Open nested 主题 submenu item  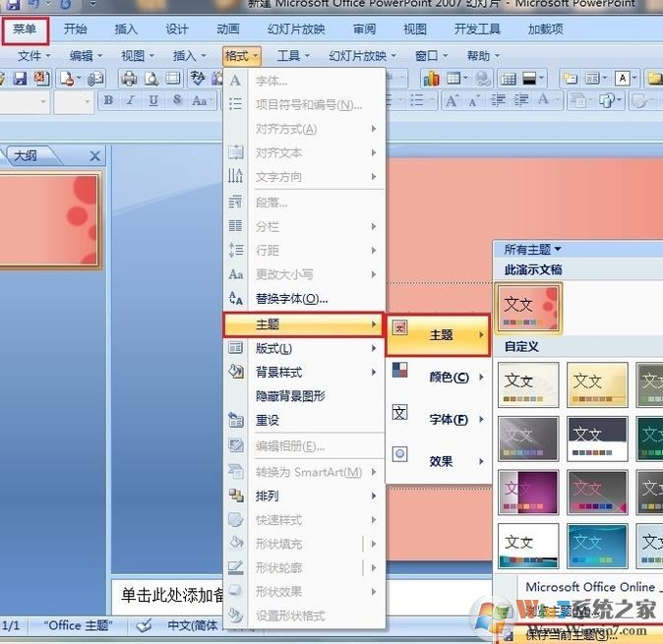438,335
